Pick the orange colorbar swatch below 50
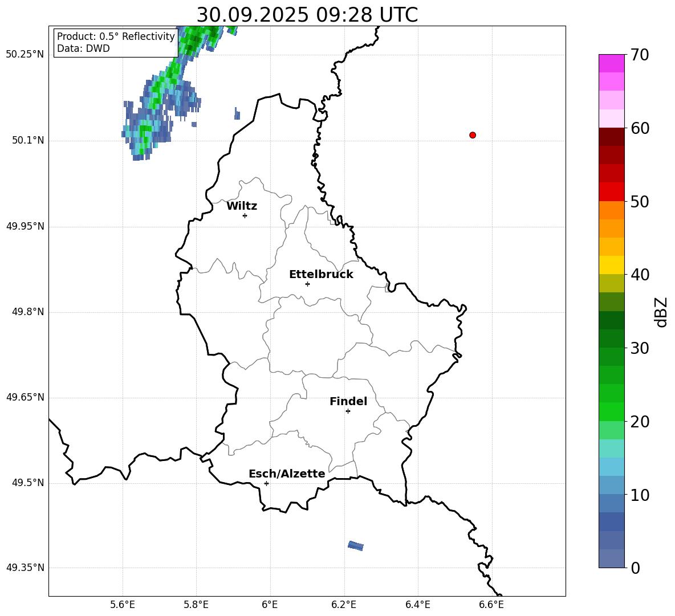Viewport: 675px width, 616px height. (612, 210)
